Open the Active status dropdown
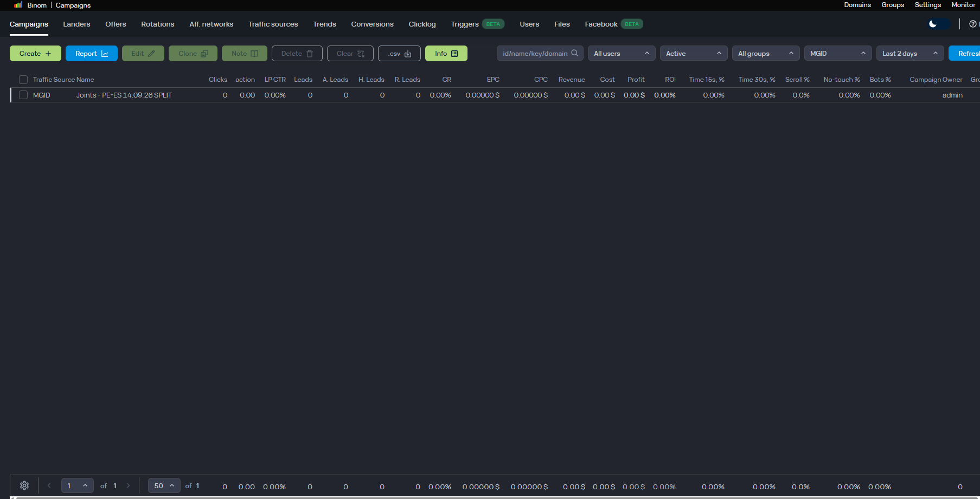Image resolution: width=980 pixels, height=499 pixels. tap(694, 53)
